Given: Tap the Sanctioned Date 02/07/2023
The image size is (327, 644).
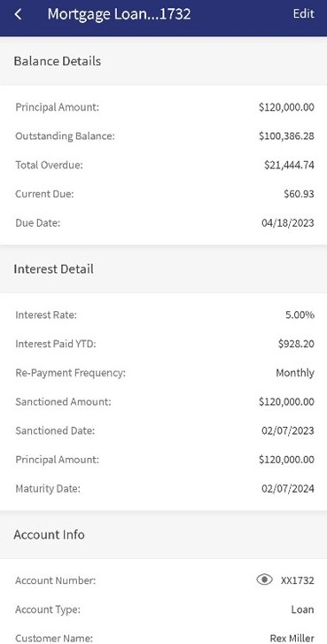Looking at the screenshot, I should click(x=288, y=431).
